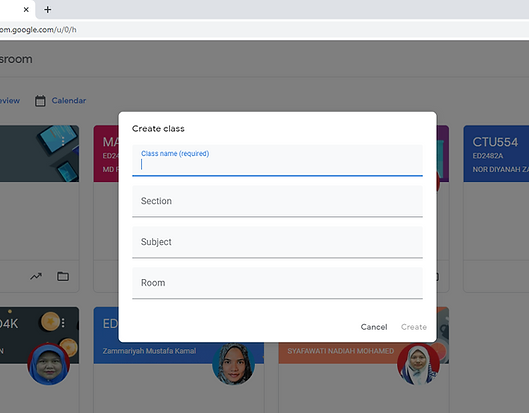Click the browser address bar URL

[x=38, y=30]
